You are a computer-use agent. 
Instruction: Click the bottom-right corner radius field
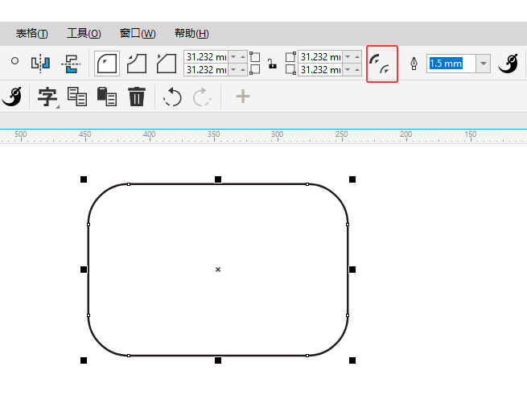point(320,69)
